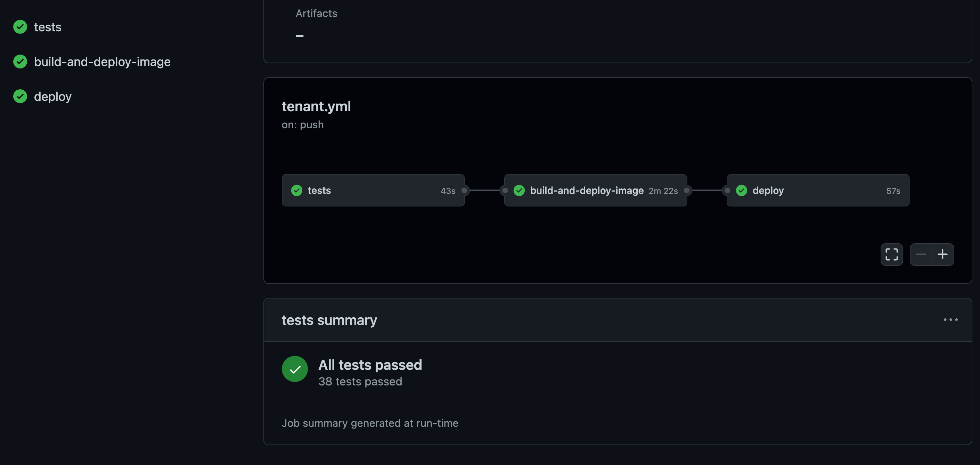This screenshot has width=980, height=465.
Task: Click the dash under Artifacts
Action: coord(300,35)
